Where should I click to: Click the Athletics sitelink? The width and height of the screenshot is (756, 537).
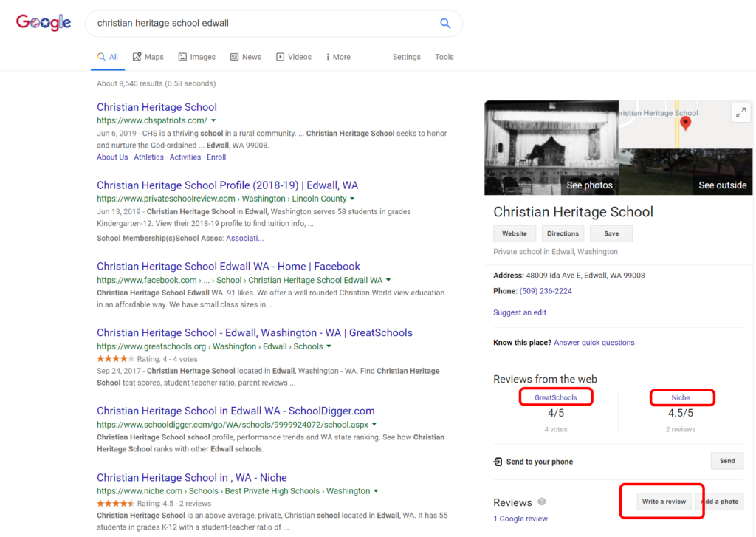pyautogui.click(x=148, y=157)
